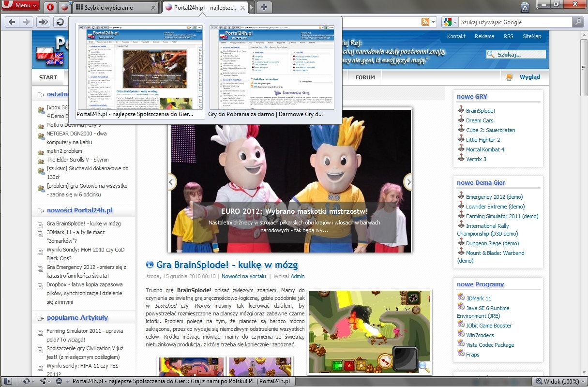Open the Nowości na Vortalu category link
588x387 pixels.
(x=244, y=276)
